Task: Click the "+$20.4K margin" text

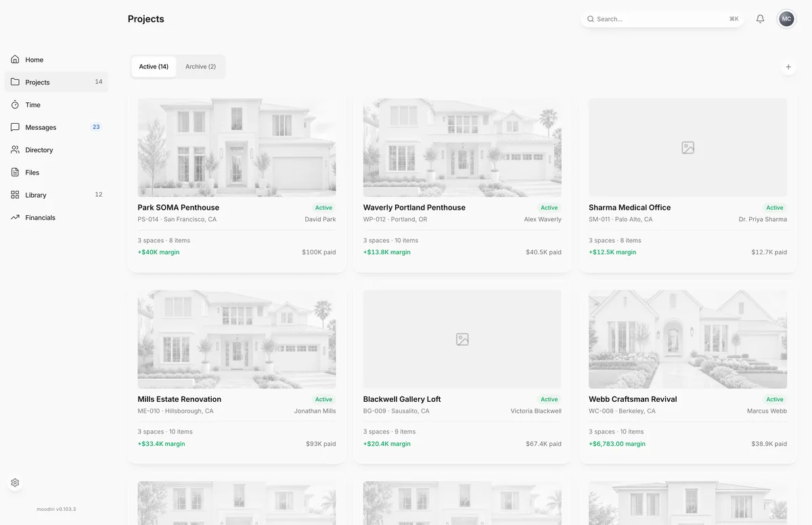Action: click(387, 444)
